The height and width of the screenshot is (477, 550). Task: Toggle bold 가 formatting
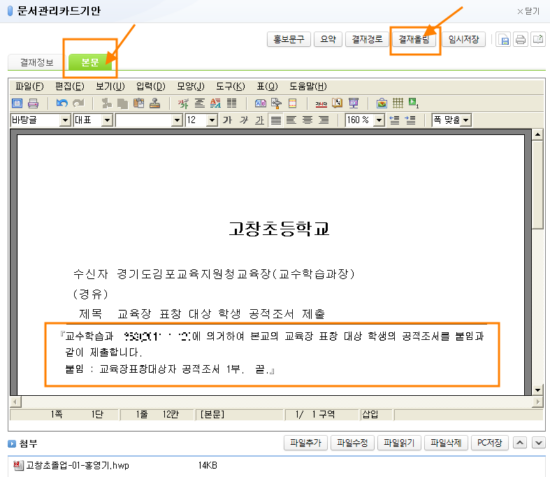[227, 120]
